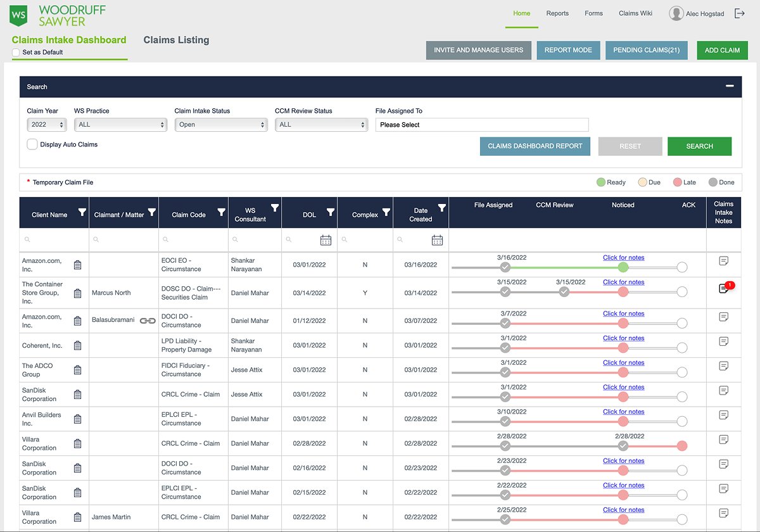Click CCM Review checkmark dated 3/15/2022

[x=564, y=292]
